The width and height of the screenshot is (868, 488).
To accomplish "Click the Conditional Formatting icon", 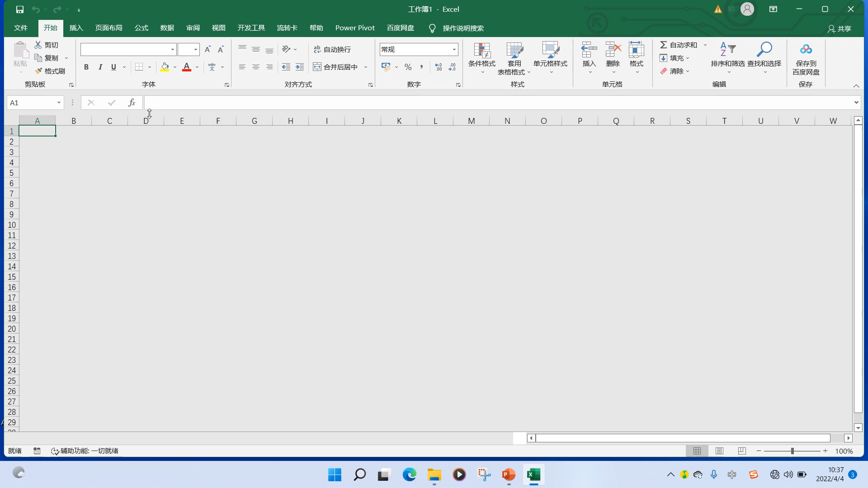I will 482,51.
